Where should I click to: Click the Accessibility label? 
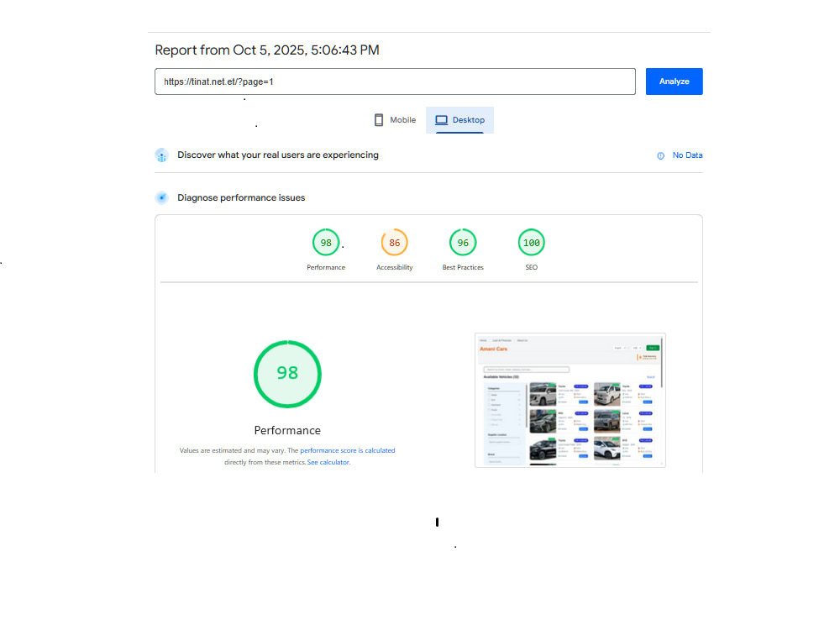pos(394,267)
